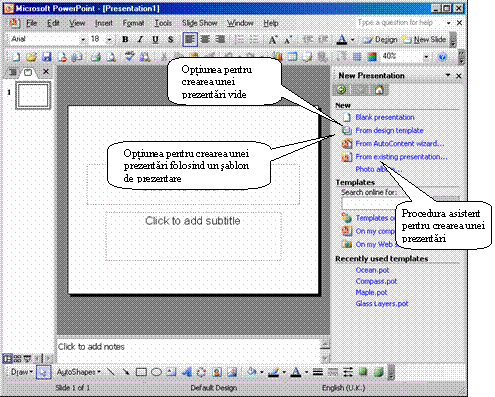Open the Arrow Style options

point(348,372)
